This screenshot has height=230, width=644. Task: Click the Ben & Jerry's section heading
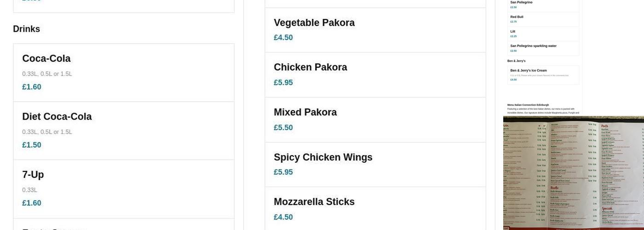pyautogui.click(x=517, y=61)
